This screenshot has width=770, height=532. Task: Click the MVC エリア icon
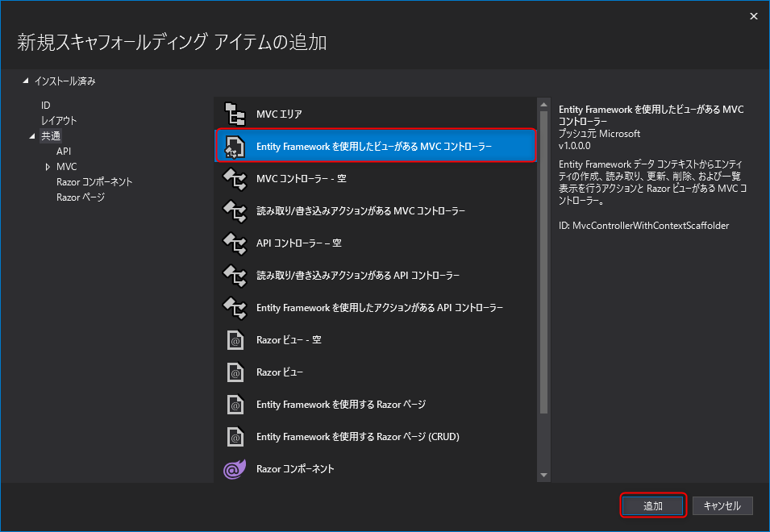tap(235, 114)
